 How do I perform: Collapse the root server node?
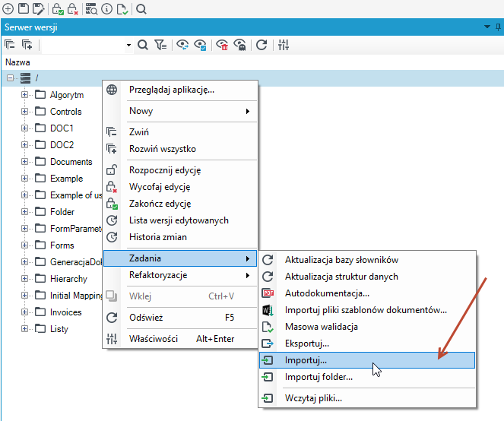[11, 78]
